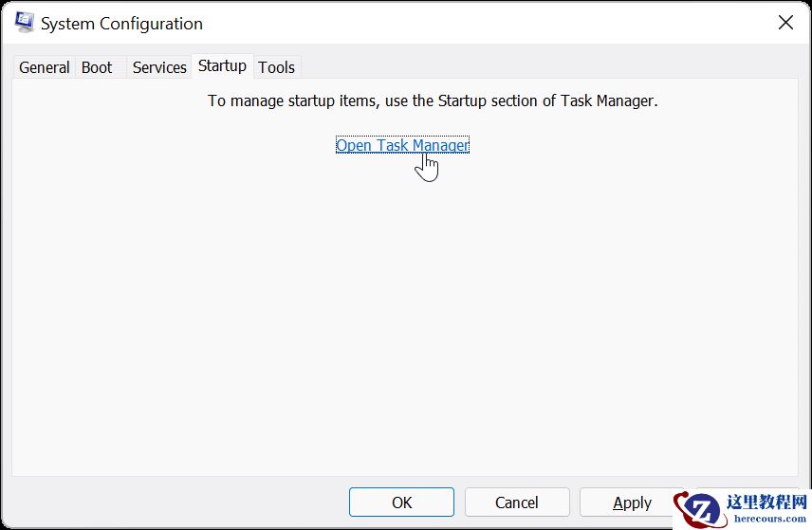Click the Startup tab
The height and width of the screenshot is (530, 812).
(x=222, y=66)
